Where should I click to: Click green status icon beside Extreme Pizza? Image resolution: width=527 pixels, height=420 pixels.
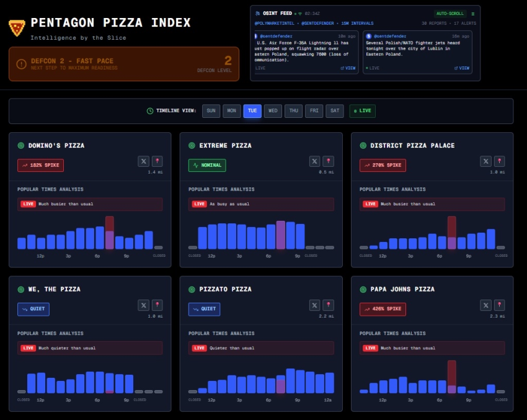[x=192, y=146]
